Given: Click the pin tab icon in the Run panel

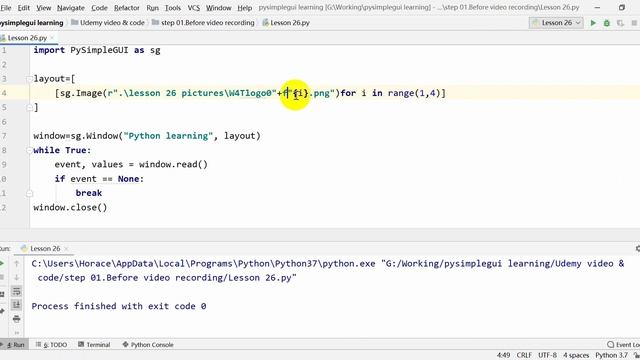Looking at the screenshot, I should click(2, 311).
